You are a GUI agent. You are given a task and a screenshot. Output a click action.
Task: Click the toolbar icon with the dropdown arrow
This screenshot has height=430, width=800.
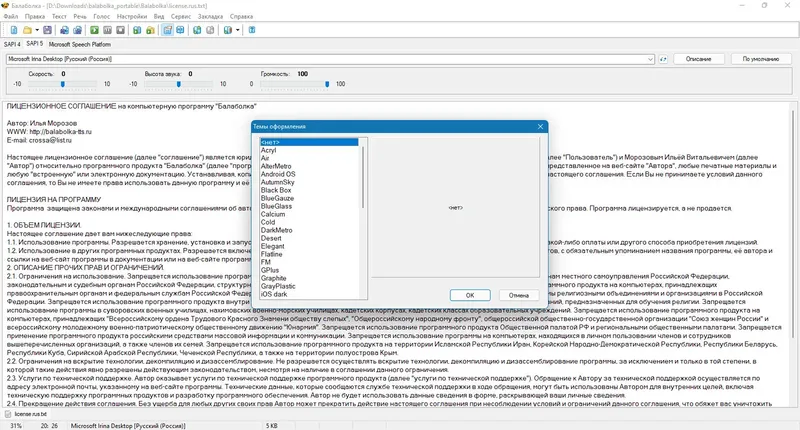228,30
